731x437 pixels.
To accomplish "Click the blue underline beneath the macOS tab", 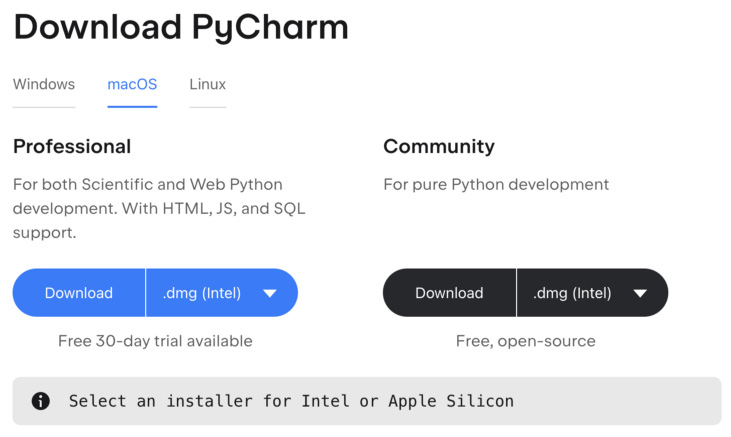I will point(132,107).
